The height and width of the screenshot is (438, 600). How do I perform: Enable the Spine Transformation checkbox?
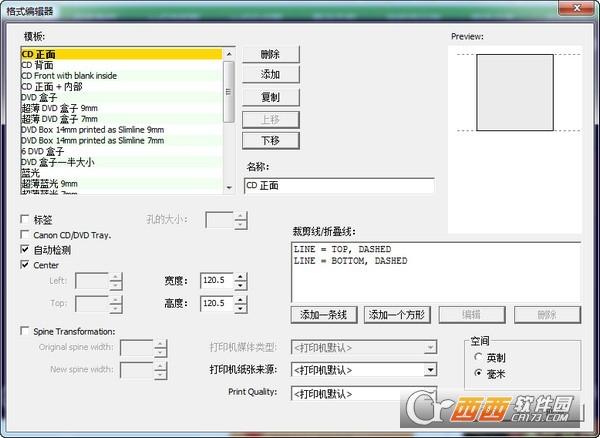(x=25, y=331)
